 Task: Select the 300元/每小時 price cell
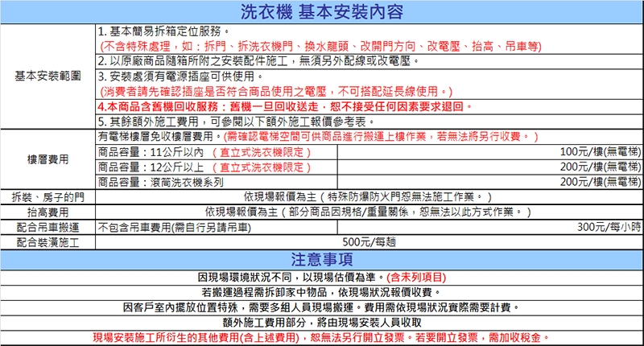pos(609,228)
